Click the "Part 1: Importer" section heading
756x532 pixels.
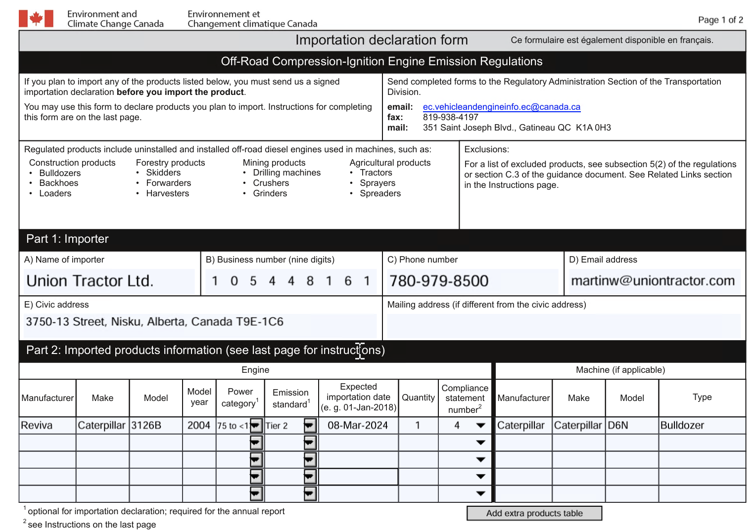point(67,239)
